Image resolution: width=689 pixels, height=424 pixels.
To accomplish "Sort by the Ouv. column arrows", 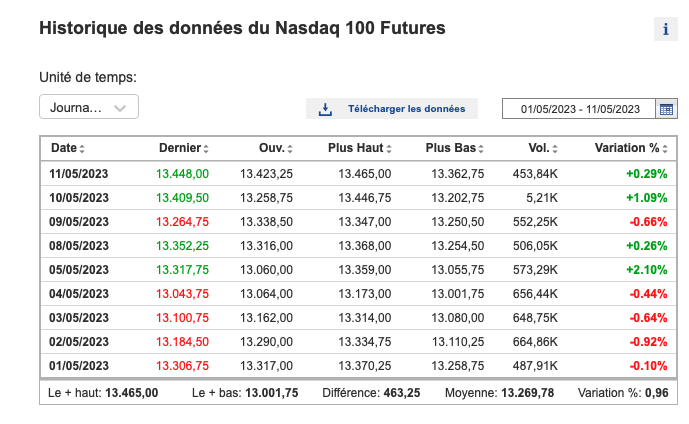I will 290,148.
